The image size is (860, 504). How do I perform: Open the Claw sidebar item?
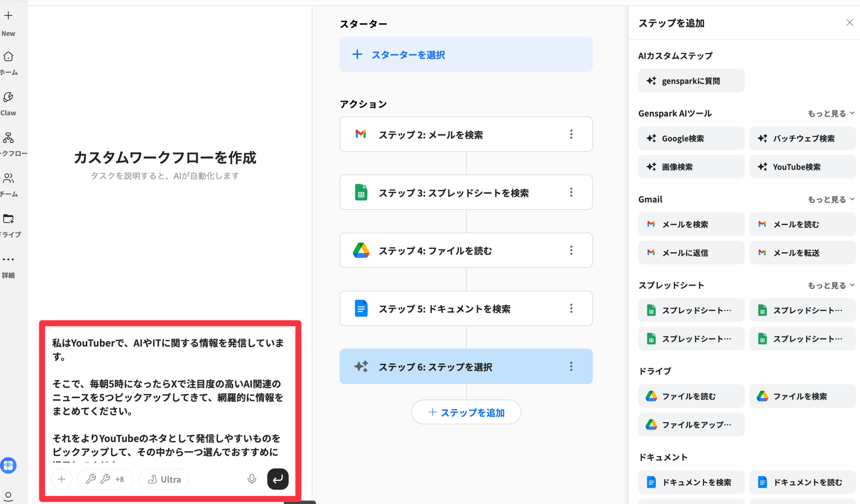(x=8, y=98)
